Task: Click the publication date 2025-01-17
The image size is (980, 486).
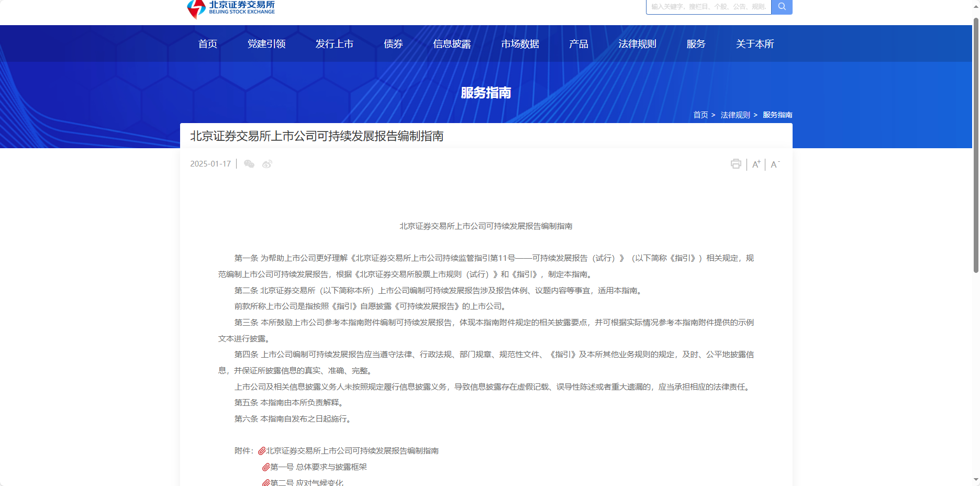Action: pos(210,164)
